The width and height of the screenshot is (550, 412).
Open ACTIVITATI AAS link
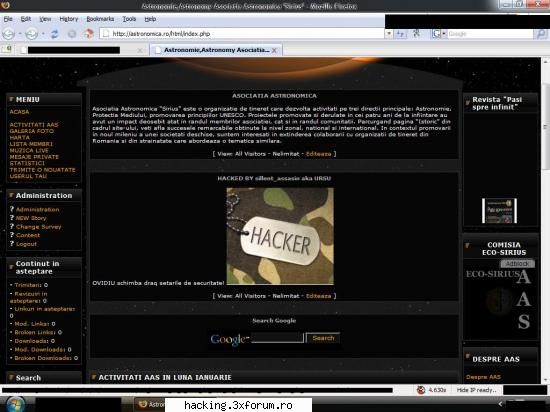coord(34,124)
